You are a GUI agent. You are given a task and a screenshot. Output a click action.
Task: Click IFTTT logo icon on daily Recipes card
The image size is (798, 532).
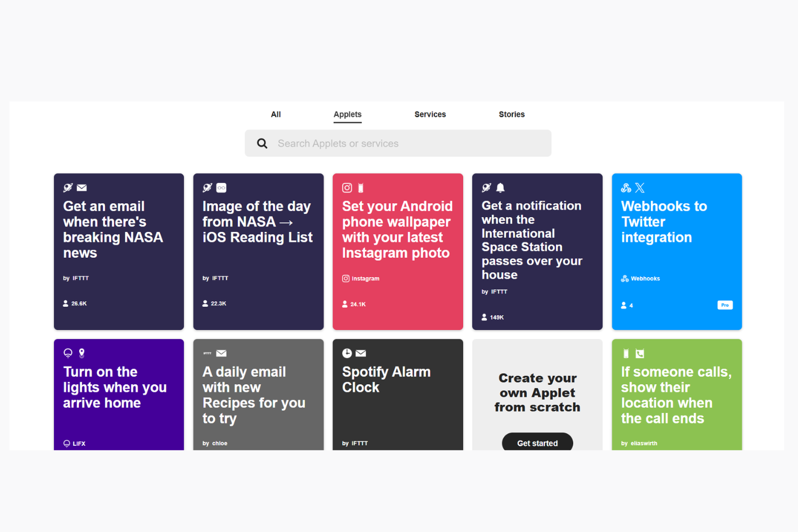point(207,353)
